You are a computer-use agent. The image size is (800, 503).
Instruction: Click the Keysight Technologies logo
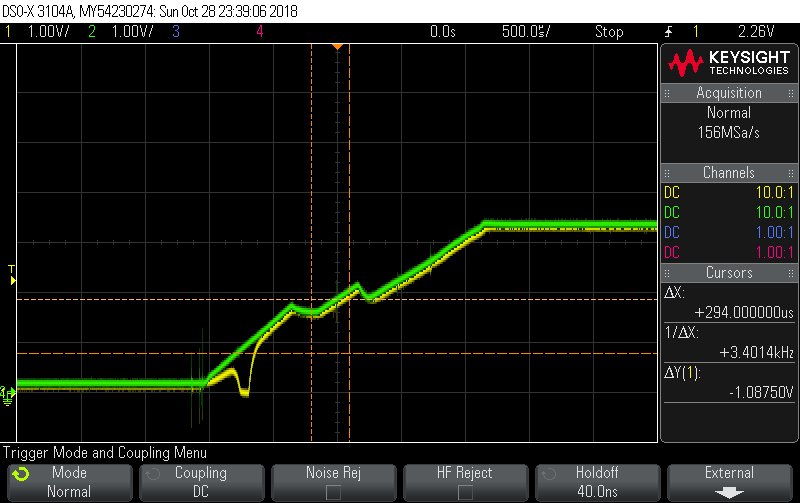[729, 63]
